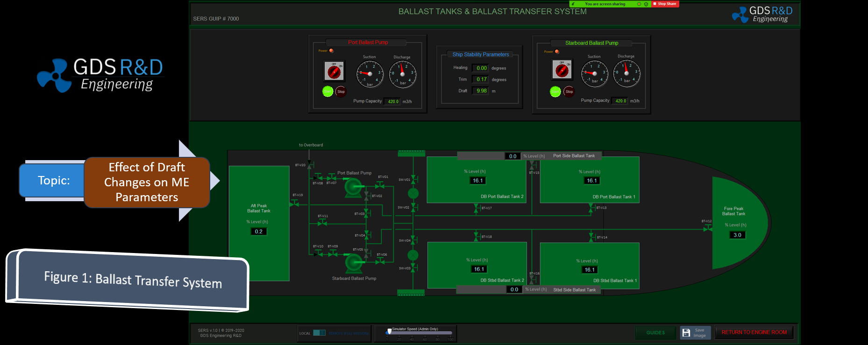Open valve BT-V06 near Starboard Ballast Pump
This screenshot has width=868, height=345.
381,261
